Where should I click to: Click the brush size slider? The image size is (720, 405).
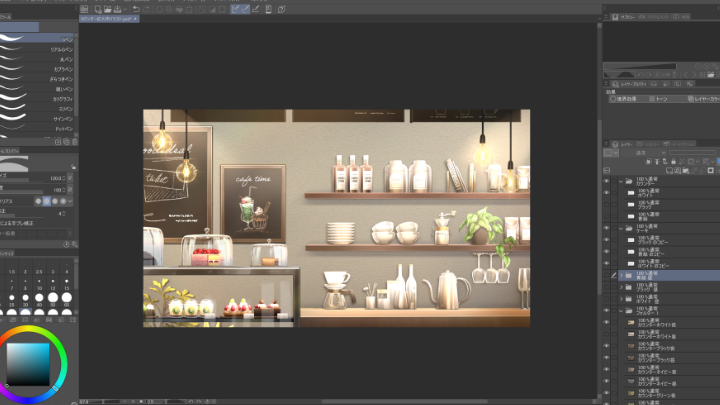[x=22, y=180]
